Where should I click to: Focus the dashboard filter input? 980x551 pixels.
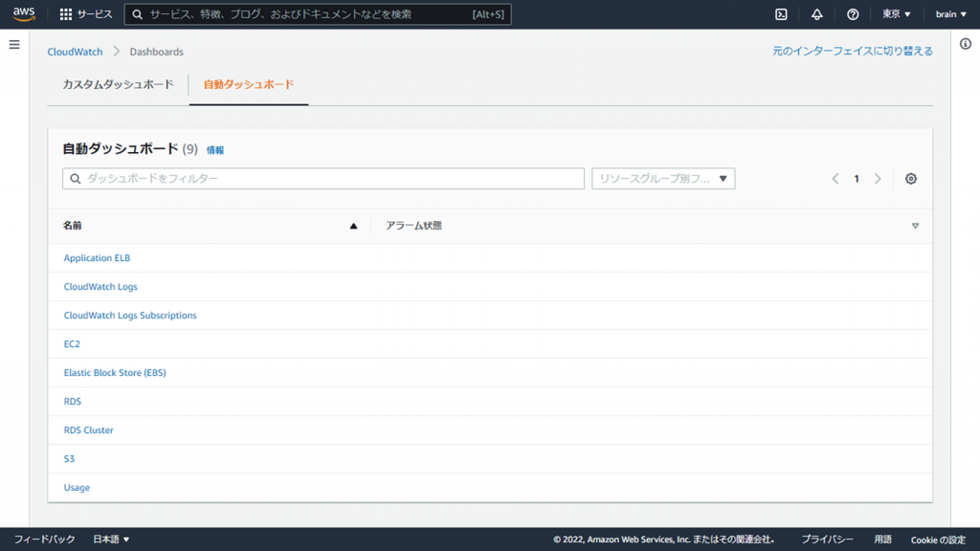pyautogui.click(x=323, y=179)
